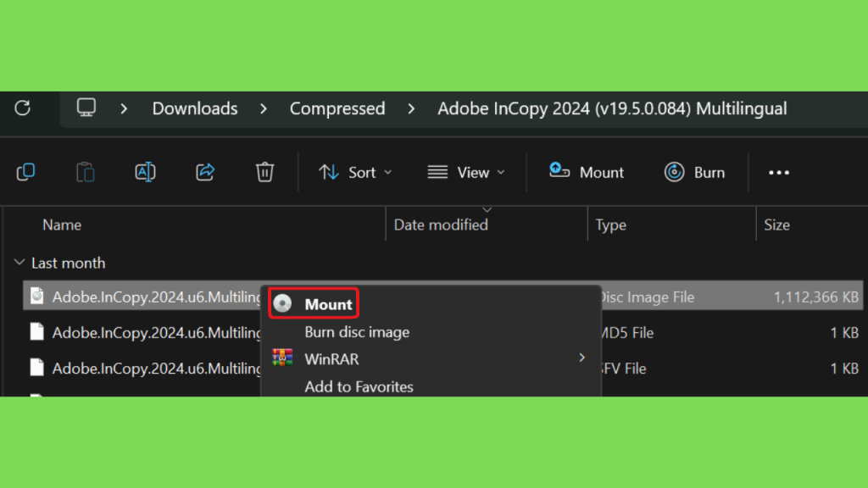Image resolution: width=868 pixels, height=488 pixels.
Task: Click the 1 KB size in MD5 row
Action: tap(844, 332)
